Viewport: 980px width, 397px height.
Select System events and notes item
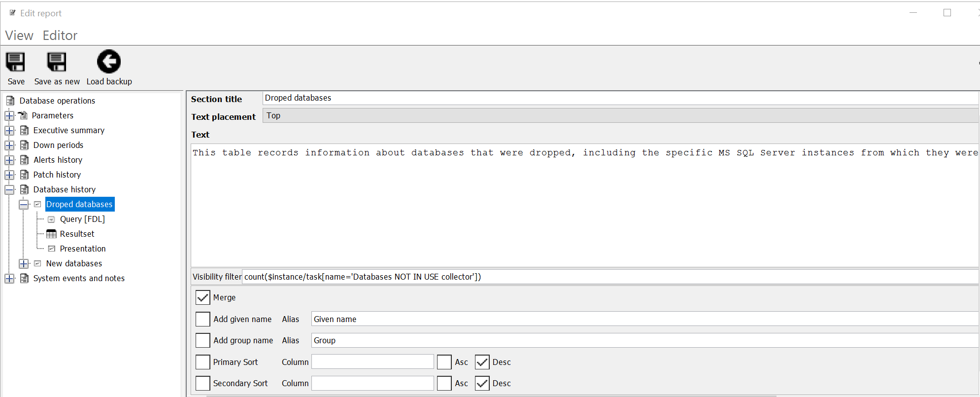coord(79,278)
